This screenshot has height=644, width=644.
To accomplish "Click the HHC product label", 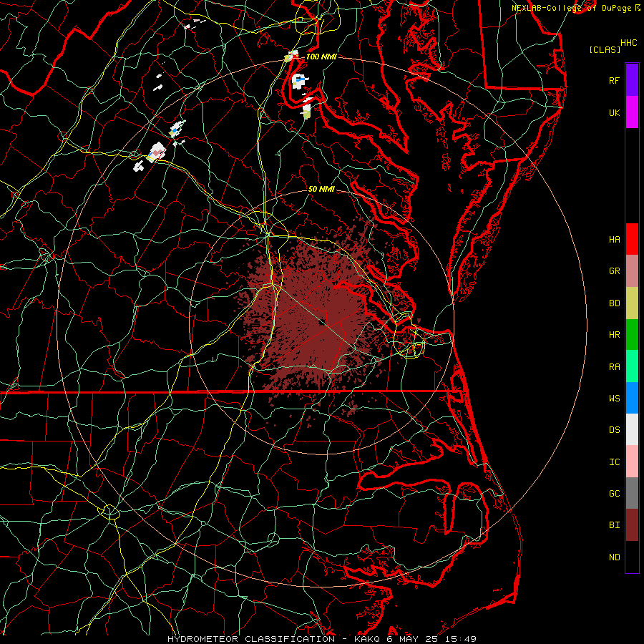I will click(x=628, y=43).
